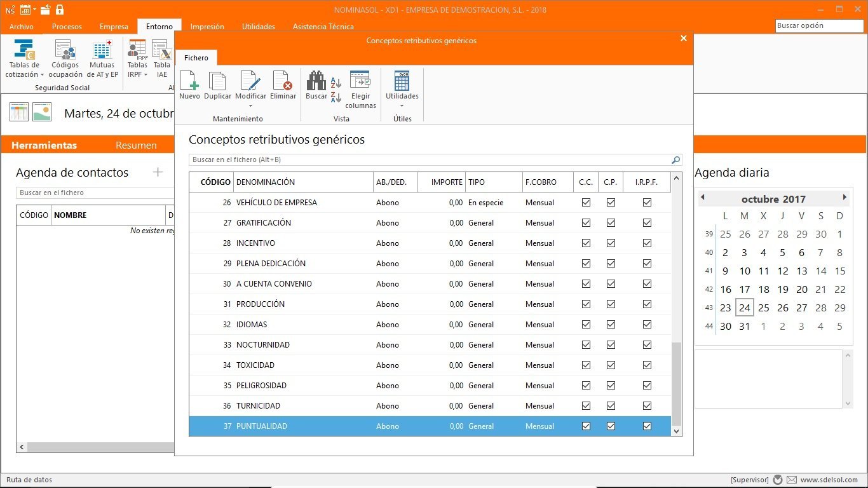Click scroll left arrow in Agenda de contactos
Viewport: 868px width, 488px height.
point(22,447)
